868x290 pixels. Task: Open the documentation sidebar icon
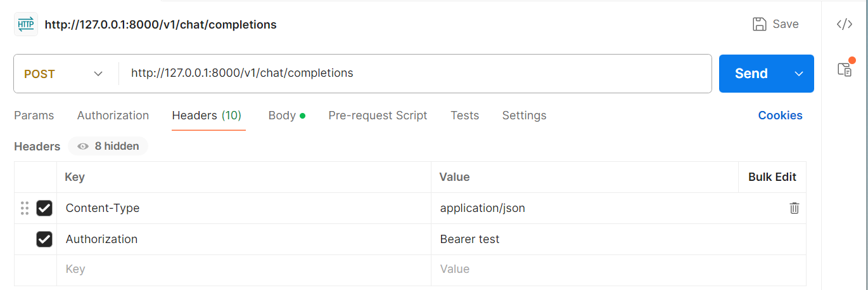coord(845,69)
